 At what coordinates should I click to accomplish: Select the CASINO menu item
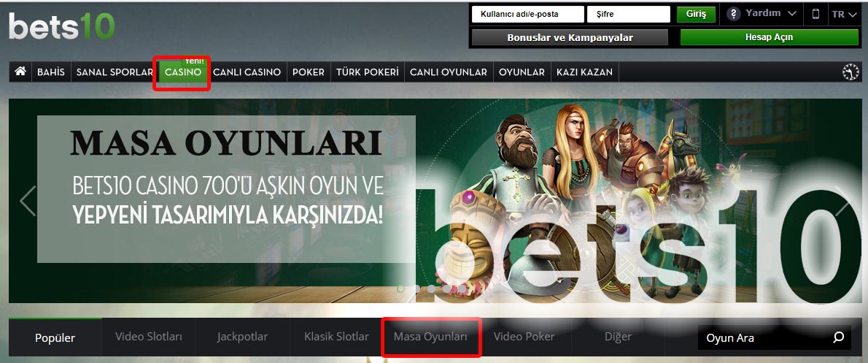pyautogui.click(x=183, y=72)
